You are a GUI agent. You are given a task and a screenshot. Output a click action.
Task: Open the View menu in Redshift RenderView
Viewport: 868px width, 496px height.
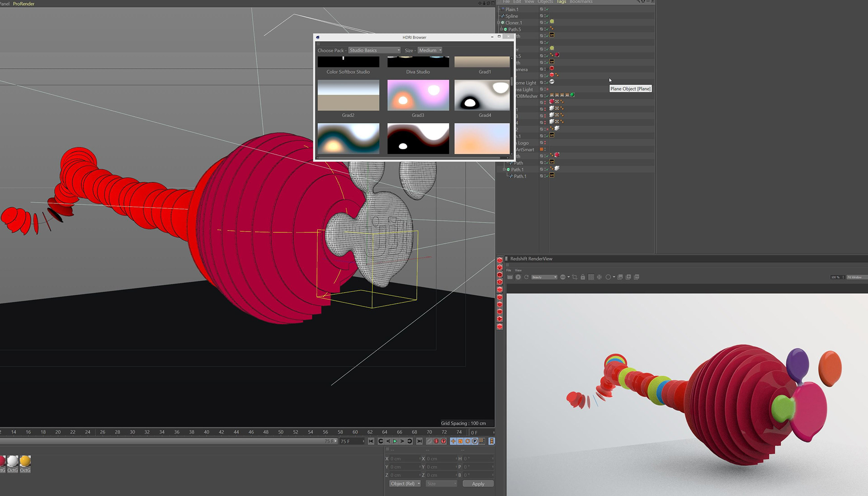pos(518,270)
